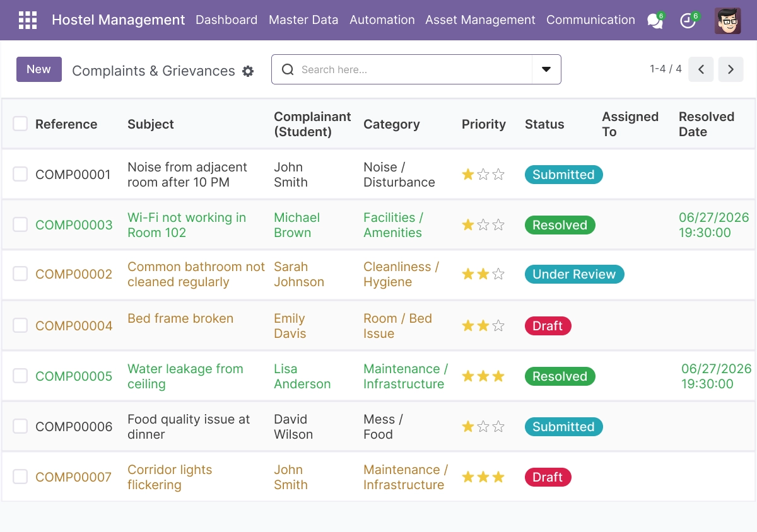Click third star for COMP00002
Image resolution: width=757 pixels, height=532 pixels.
pos(498,274)
